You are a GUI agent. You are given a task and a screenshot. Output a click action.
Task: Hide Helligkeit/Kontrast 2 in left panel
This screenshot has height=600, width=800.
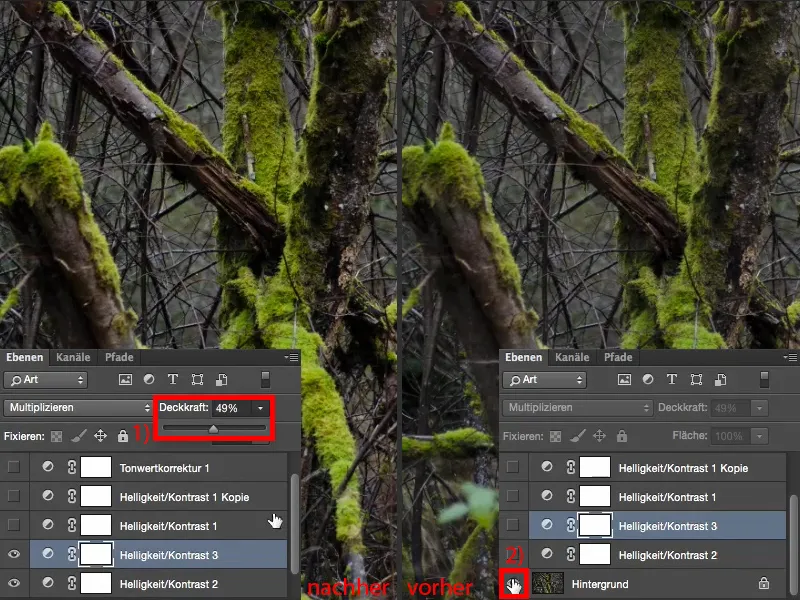click(14, 583)
